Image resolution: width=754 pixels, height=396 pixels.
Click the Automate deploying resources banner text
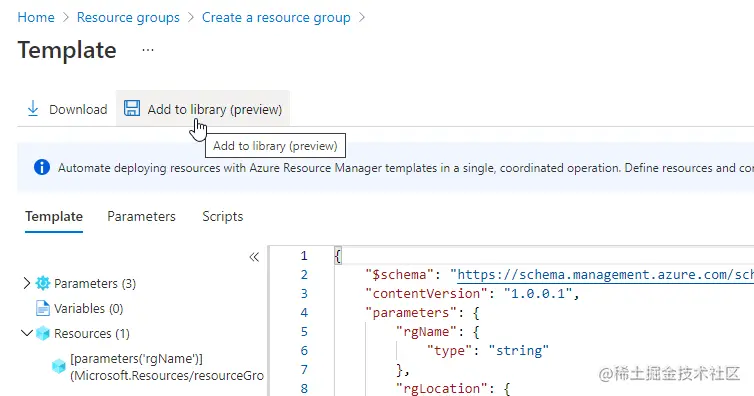[x=406, y=168]
